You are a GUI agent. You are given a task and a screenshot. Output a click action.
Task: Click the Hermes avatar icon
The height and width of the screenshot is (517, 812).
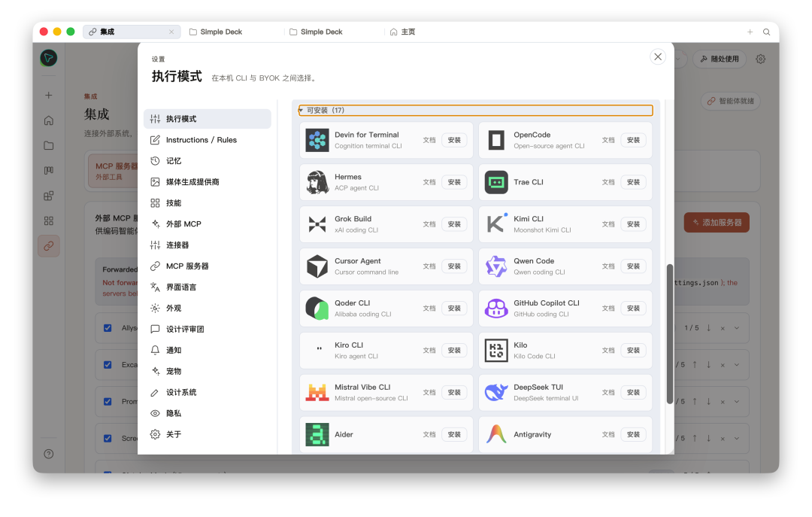(x=317, y=182)
